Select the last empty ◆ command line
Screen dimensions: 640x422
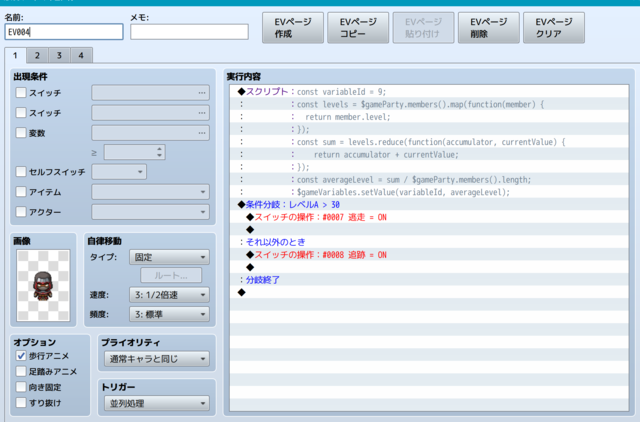pyautogui.click(x=429, y=292)
